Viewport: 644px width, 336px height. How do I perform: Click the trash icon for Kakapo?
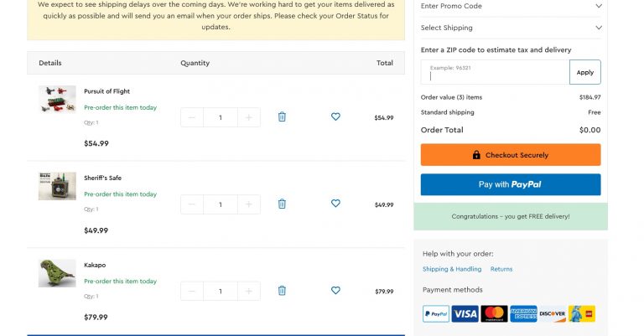pyautogui.click(x=282, y=291)
